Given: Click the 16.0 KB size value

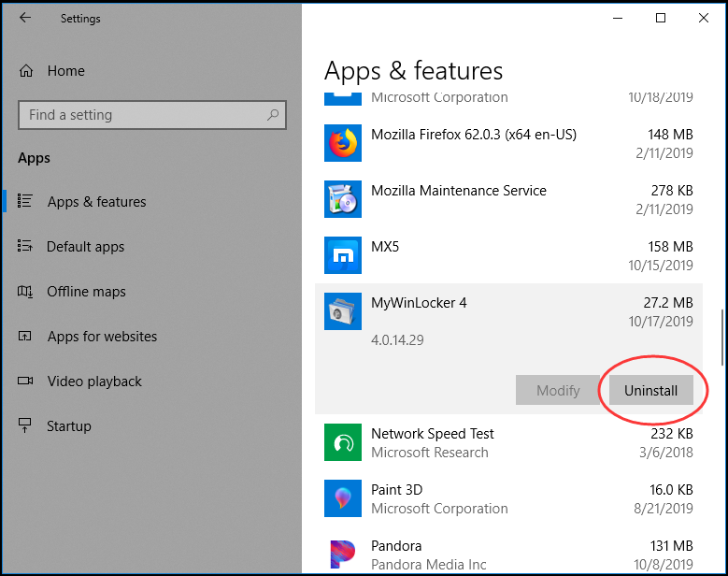Looking at the screenshot, I should point(671,490).
